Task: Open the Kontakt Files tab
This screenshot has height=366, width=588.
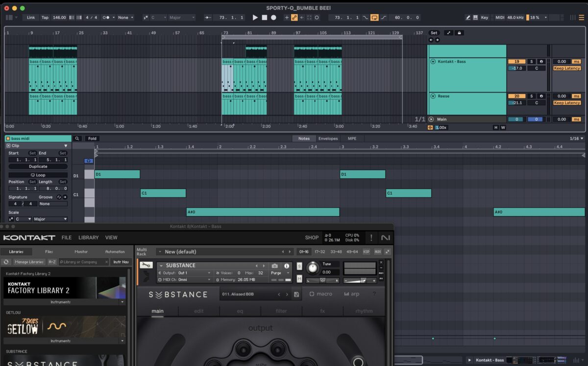Action: [x=49, y=252]
